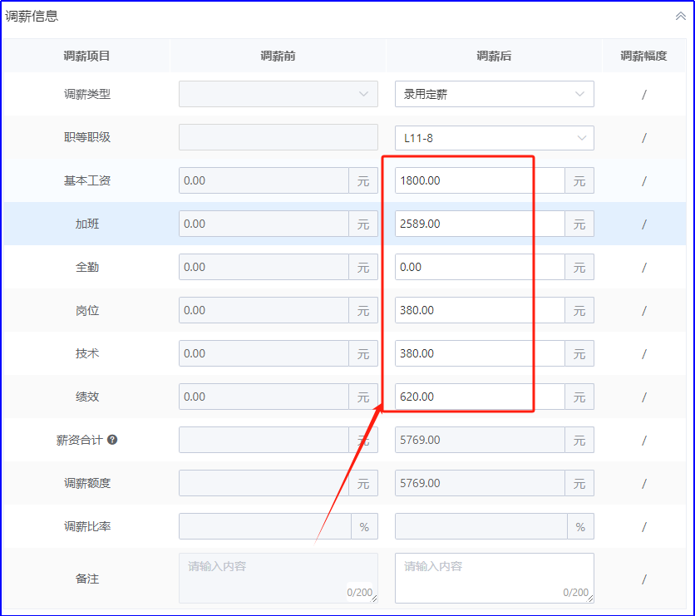Image resolution: width=695 pixels, height=616 pixels.
Task: Open the L11-8 grade level dropdown
Action: pos(494,137)
